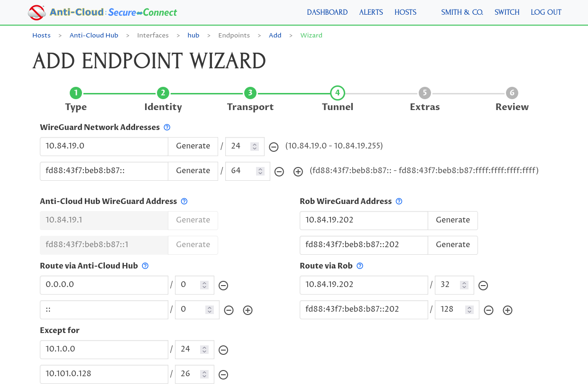Adjust the prefix stepper for route 0.0.0.0
This screenshot has width=588, height=389.
(x=204, y=285)
